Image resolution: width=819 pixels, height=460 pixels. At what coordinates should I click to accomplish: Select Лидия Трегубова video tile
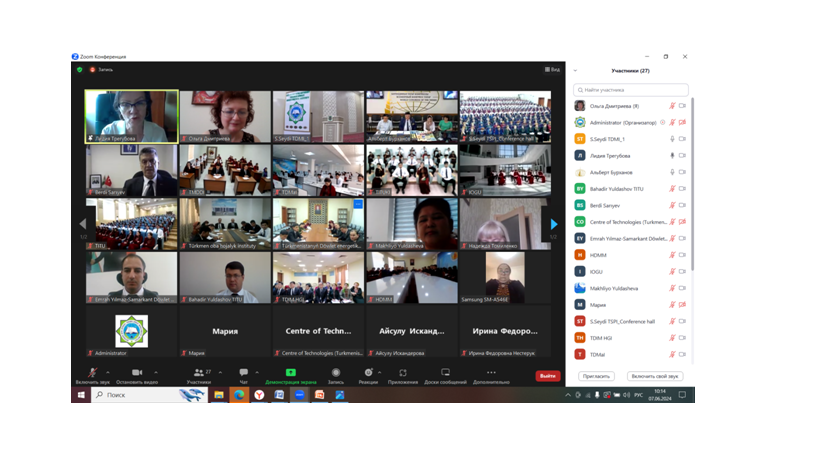tap(132, 116)
